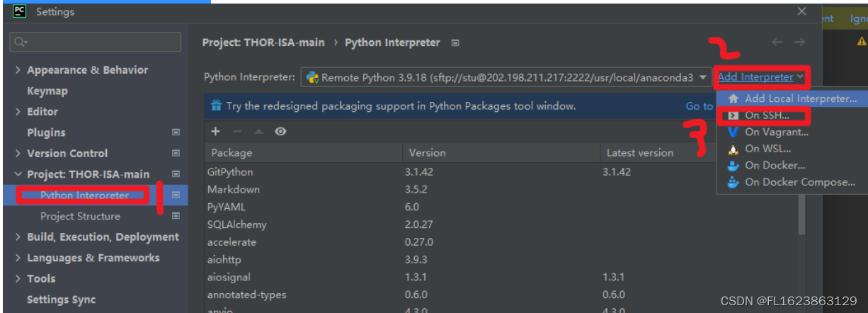868x313 pixels.
Task: Expand the Appearance & Behavior section
Action: 18,70
